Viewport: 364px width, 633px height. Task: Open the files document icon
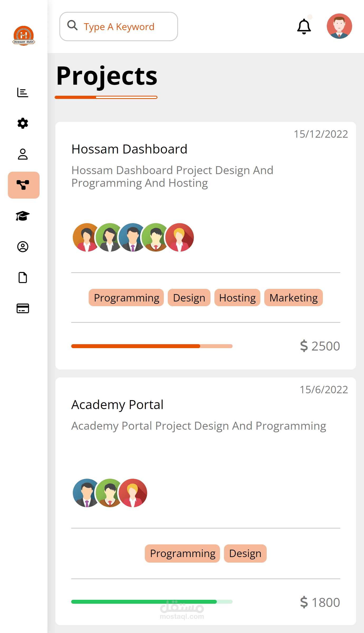(23, 277)
